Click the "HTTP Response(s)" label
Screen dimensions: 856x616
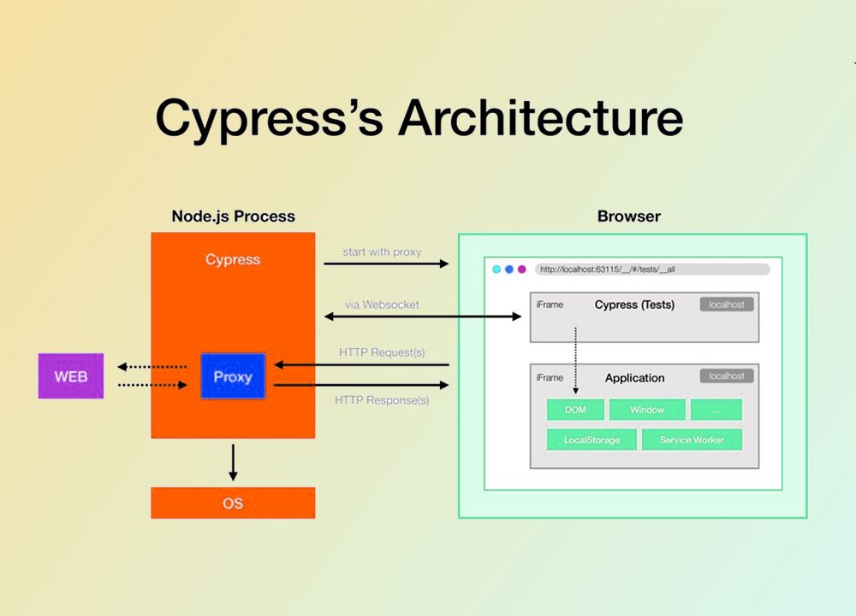click(382, 400)
